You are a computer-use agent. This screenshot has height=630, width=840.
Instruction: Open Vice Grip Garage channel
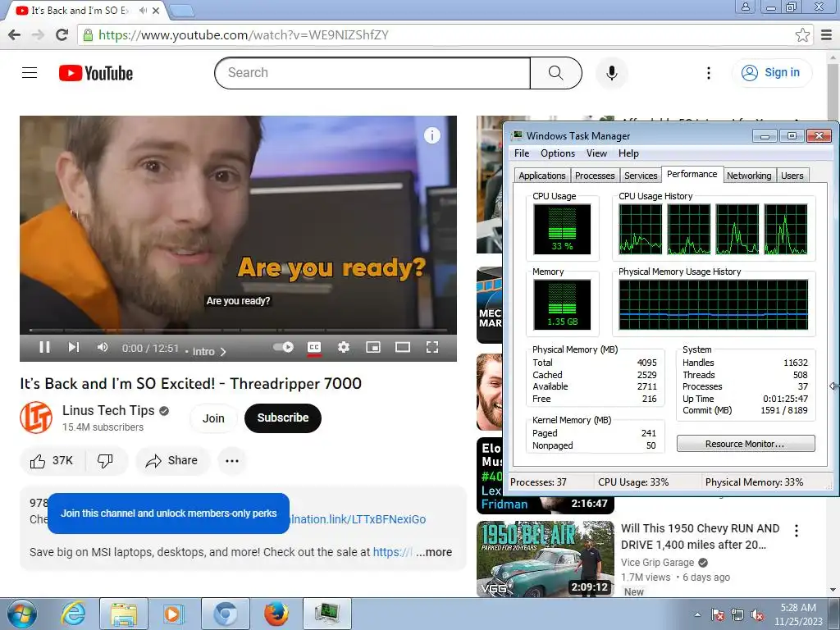657,563
